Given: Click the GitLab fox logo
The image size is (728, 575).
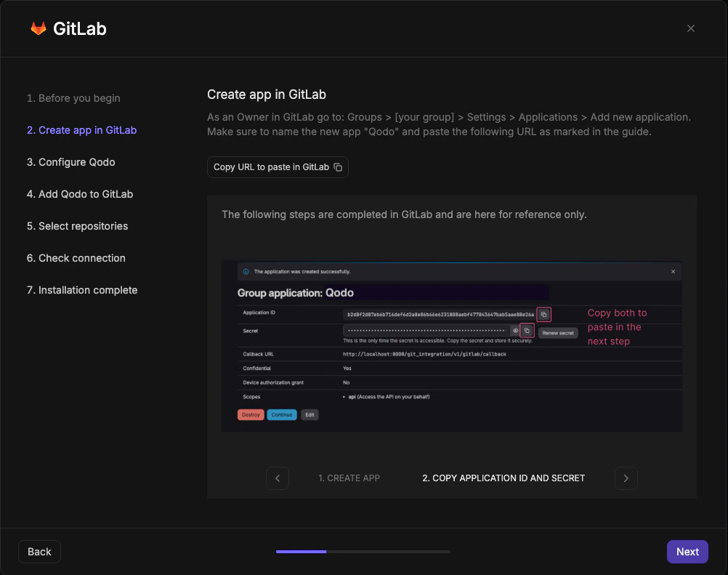Looking at the screenshot, I should point(39,28).
